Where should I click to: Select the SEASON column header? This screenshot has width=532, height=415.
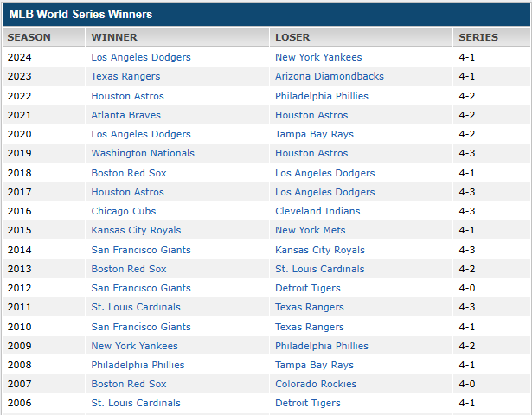(x=29, y=37)
